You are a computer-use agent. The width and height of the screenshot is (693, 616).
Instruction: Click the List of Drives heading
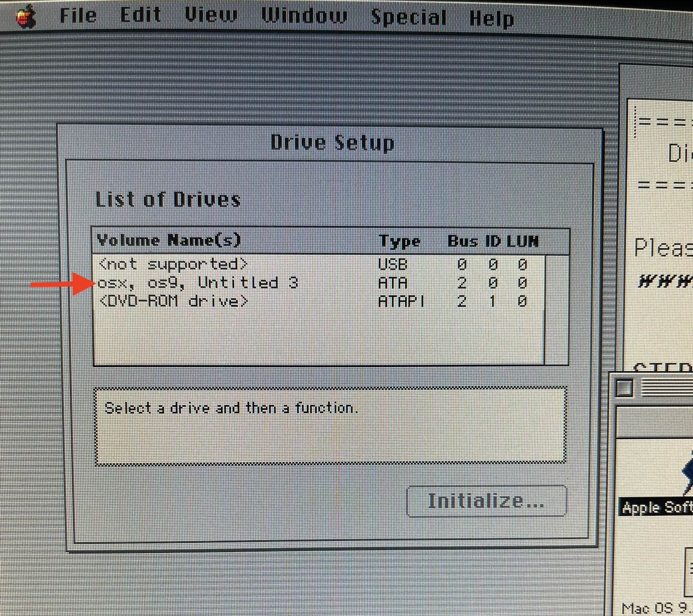point(168,200)
